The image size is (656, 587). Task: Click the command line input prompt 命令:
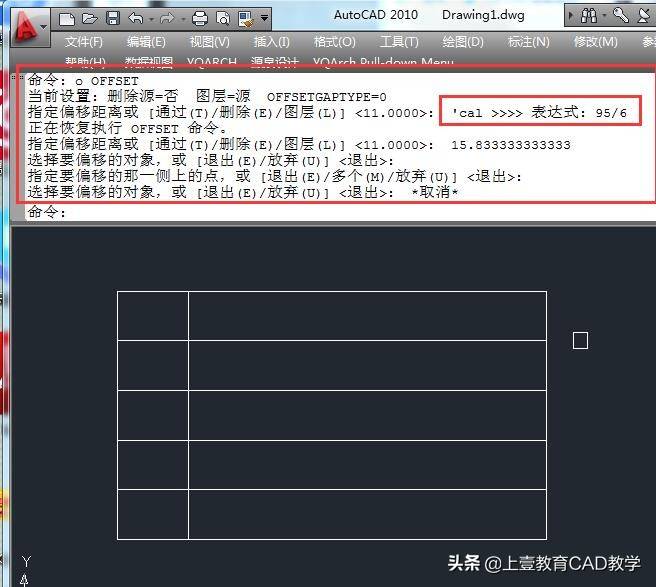[x=47, y=213]
